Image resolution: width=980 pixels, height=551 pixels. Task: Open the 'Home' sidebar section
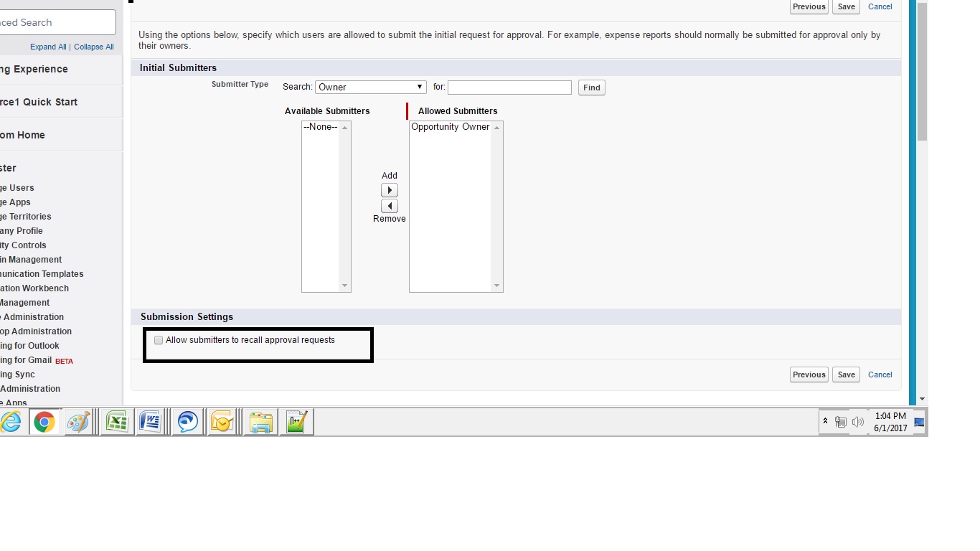pos(22,135)
